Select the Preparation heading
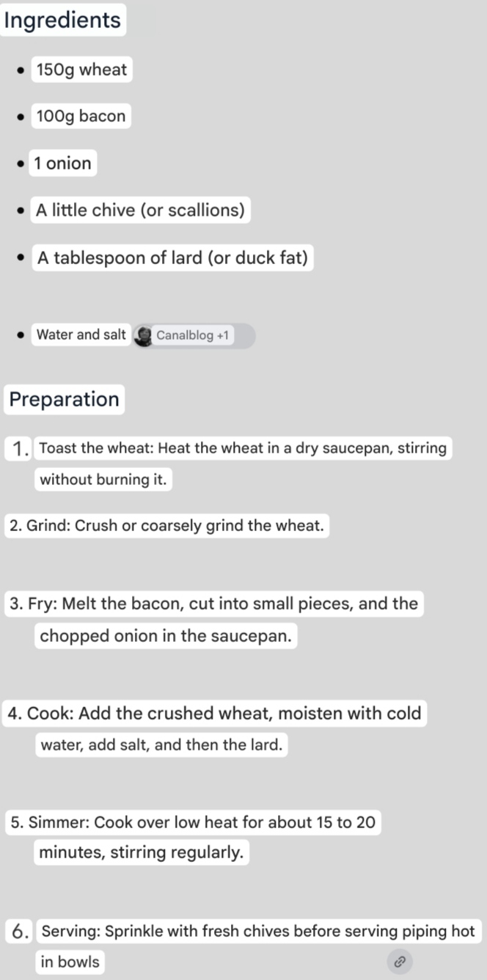487x980 pixels. click(x=64, y=400)
